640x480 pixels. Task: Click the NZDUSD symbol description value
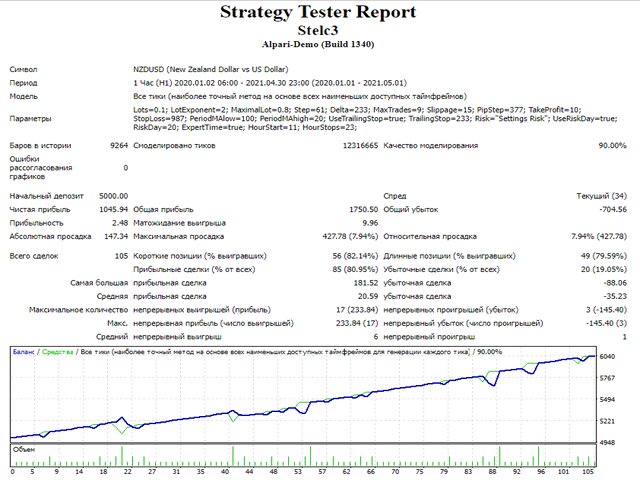211,69
